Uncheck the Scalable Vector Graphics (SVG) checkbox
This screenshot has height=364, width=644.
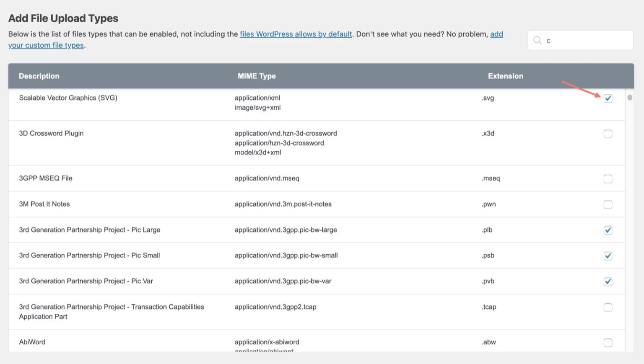(608, 98)
